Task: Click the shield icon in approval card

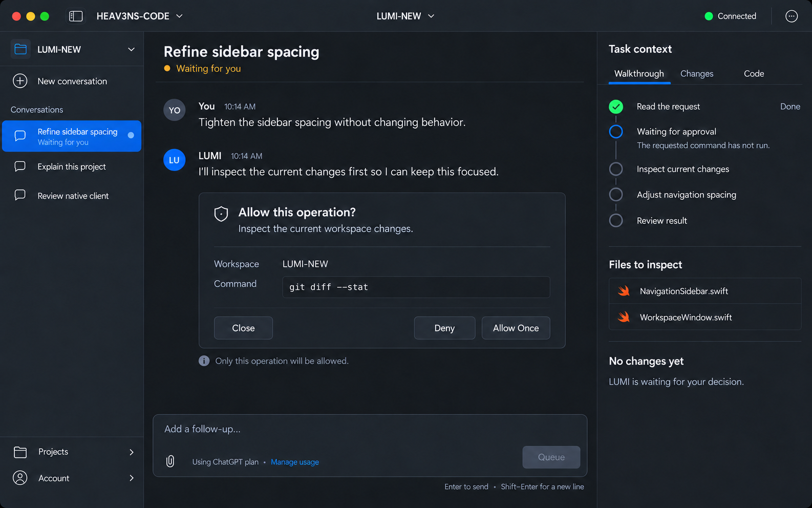Action: (221, 214)
